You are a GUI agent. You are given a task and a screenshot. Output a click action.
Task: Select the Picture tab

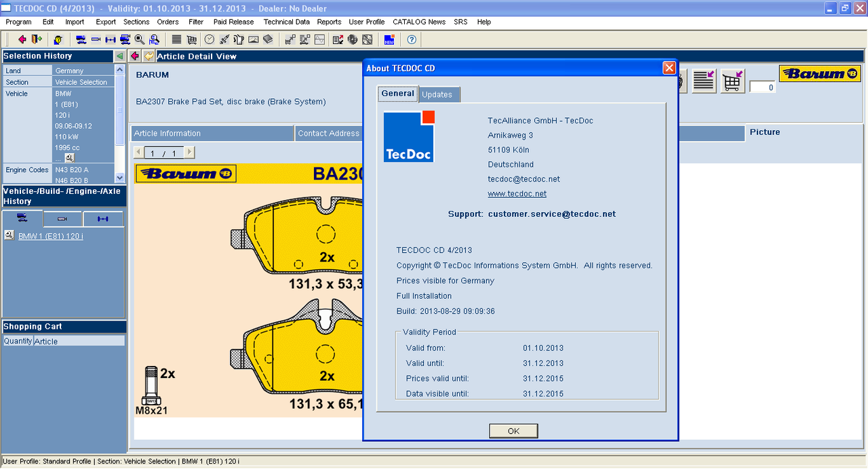765,132
